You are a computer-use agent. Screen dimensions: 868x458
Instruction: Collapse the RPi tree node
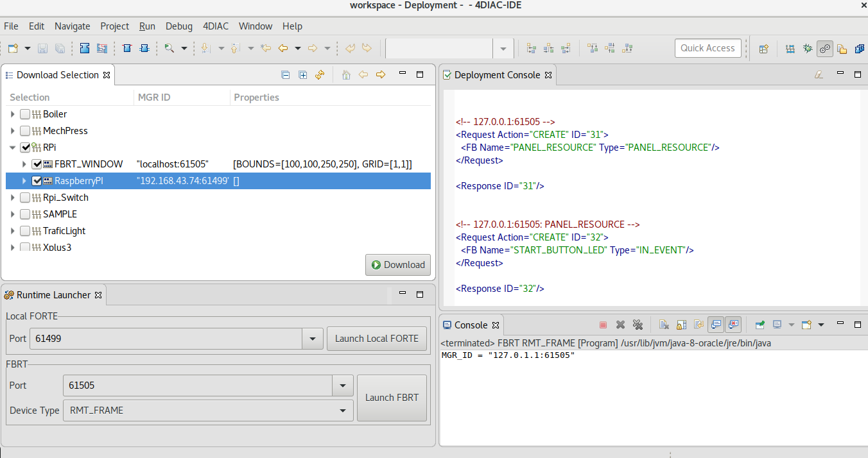(x=13, y=148)
